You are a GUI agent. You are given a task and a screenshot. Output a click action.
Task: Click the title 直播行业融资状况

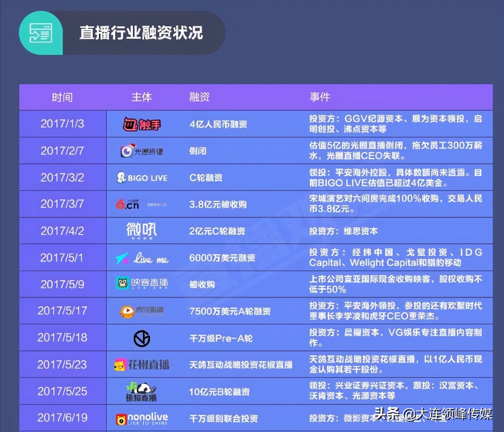click(141, 33)
